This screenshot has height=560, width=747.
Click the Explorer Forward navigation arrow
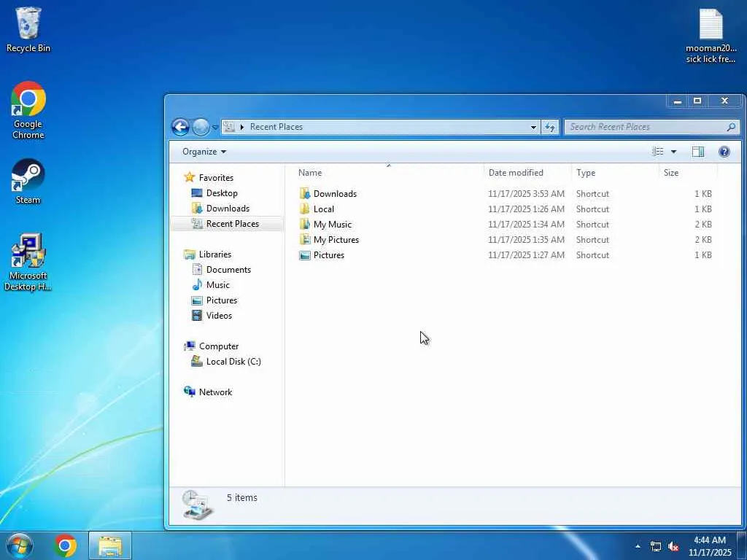pos(201,127)
